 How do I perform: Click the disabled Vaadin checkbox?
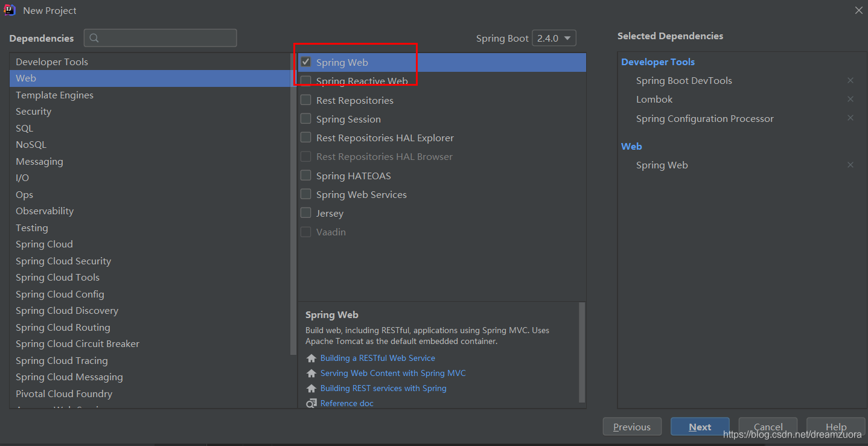pyautogui.click(x=306, y=232)
